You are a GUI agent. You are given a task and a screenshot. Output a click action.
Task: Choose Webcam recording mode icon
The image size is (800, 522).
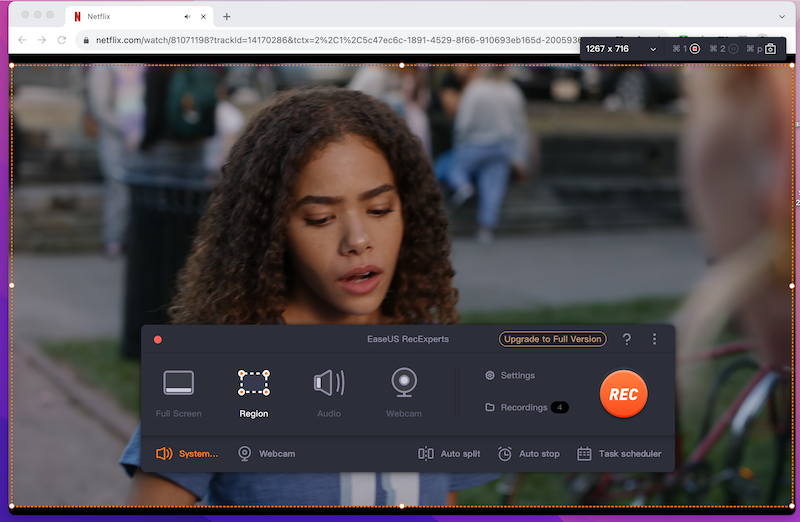[x=404, y=383]
